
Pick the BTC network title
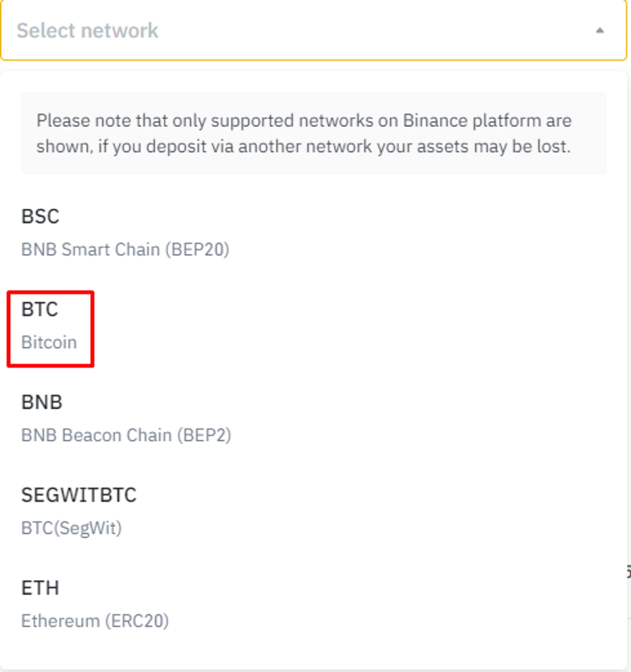(40, 309)
